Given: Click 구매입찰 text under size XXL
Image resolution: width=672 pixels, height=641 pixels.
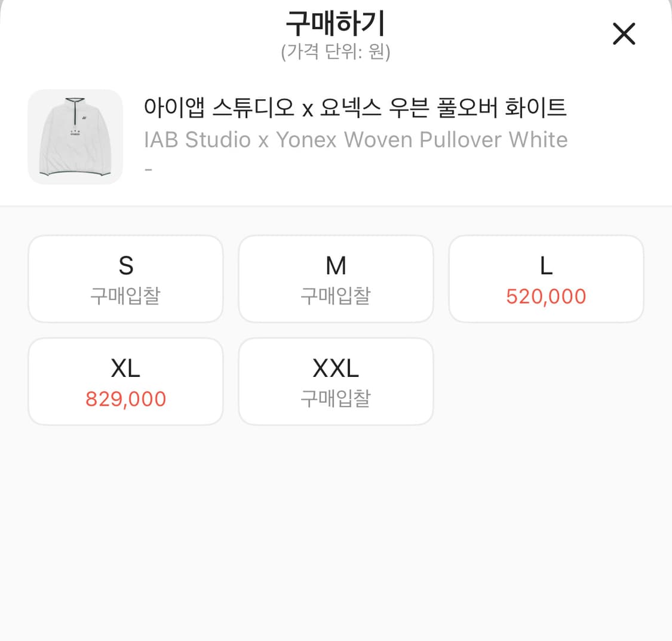Looking at the screenshot, I should [335, 399].
